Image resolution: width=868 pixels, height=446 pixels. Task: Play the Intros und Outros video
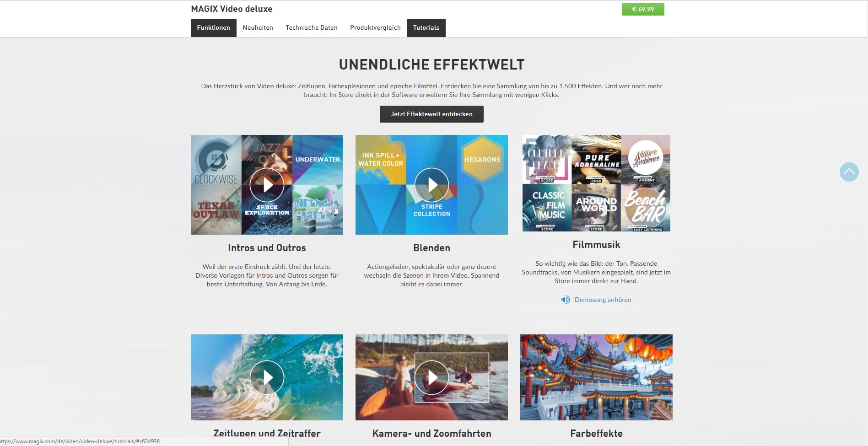tap(267, 185)
